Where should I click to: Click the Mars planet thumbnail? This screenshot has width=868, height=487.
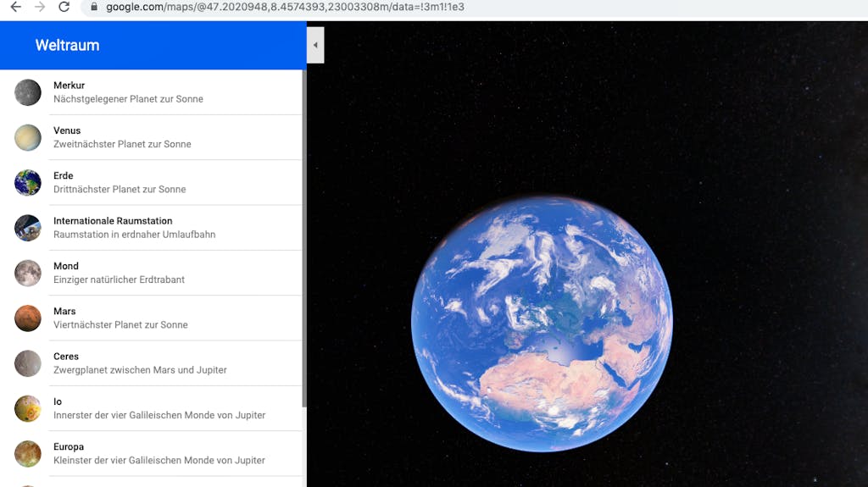tap(28, 318)
